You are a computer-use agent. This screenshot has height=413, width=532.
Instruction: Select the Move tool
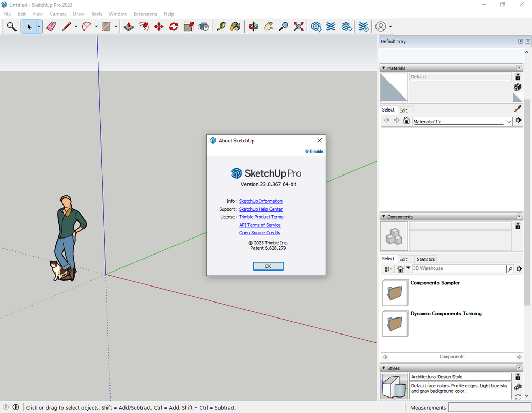pos(159,27)
